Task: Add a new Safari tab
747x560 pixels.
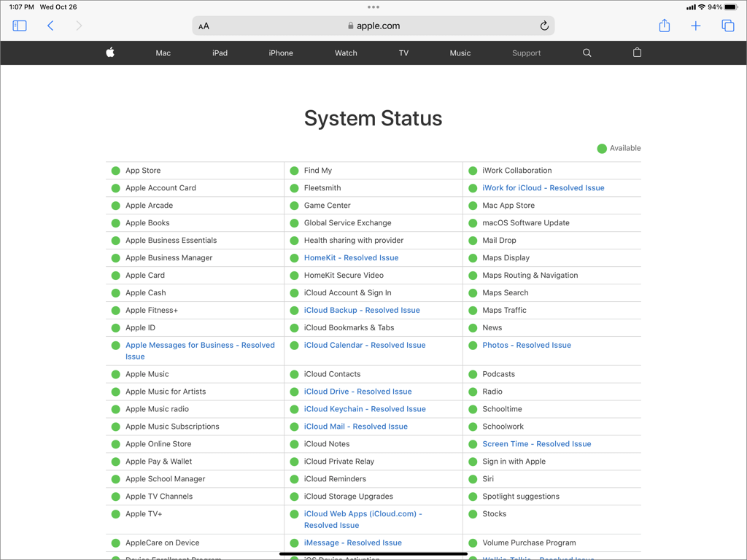Action: [695, 26]
